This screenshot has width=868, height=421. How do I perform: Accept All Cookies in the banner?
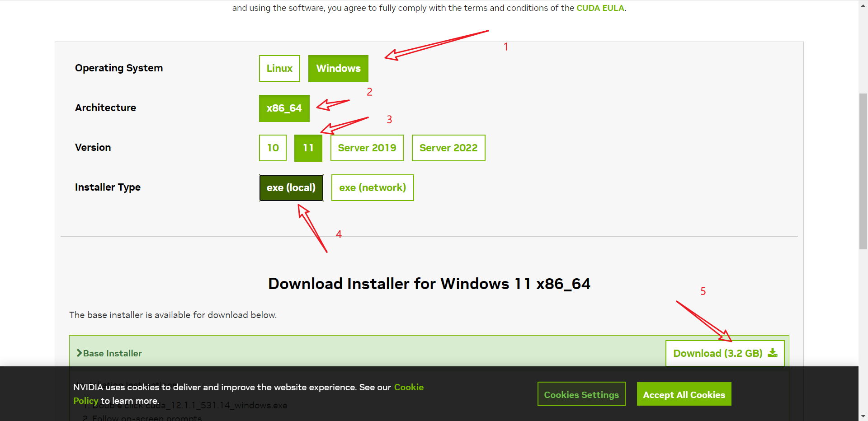[x=684, y=394]
